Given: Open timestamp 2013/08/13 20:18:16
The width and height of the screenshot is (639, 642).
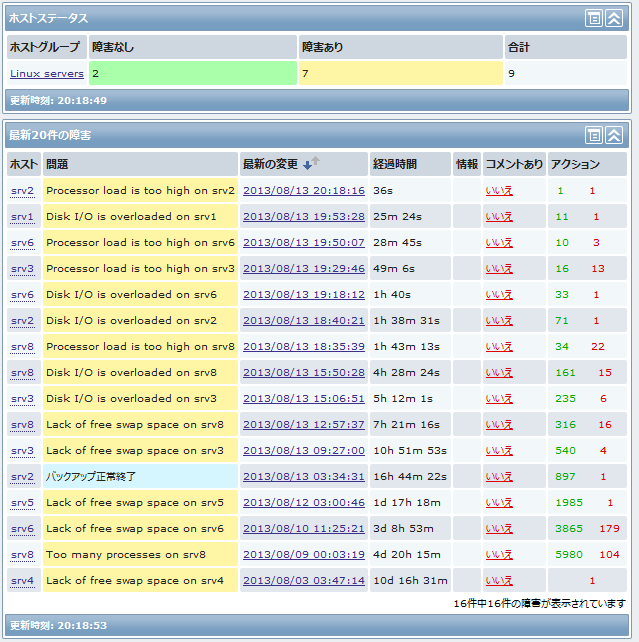Looking at the screenshot, I should coord(304,191).
